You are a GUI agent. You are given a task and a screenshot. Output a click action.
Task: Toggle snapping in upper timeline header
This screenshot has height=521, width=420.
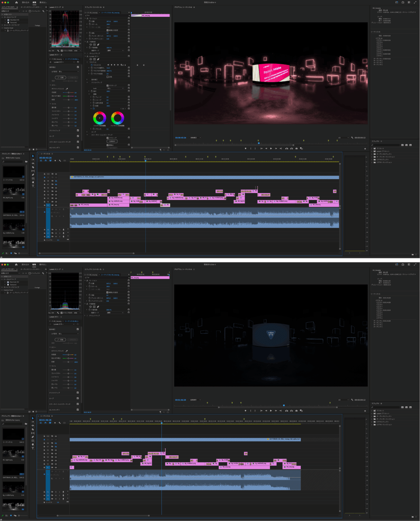coord(45,161)
